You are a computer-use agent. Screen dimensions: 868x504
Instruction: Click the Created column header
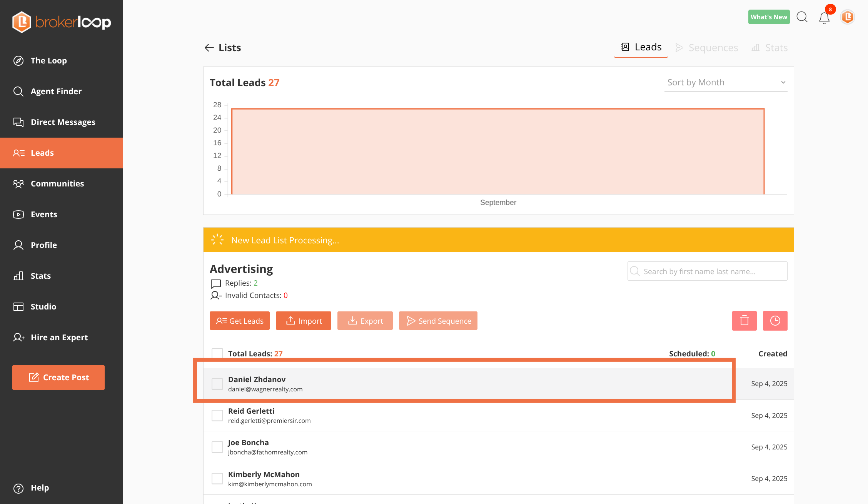click(773, 354)
